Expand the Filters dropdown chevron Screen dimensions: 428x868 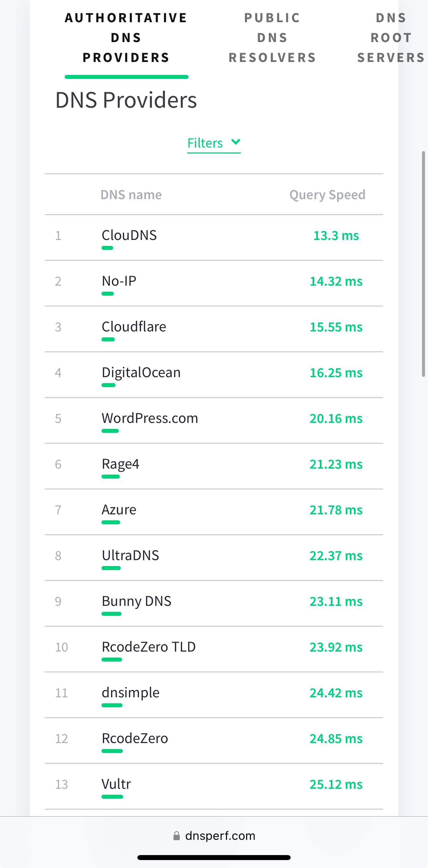[x=236, y=142]
